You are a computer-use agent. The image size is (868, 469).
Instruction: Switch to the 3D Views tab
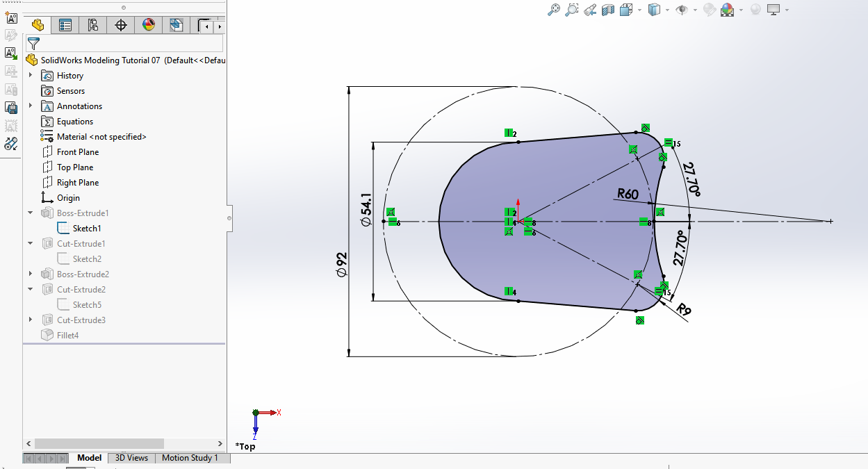131,458
